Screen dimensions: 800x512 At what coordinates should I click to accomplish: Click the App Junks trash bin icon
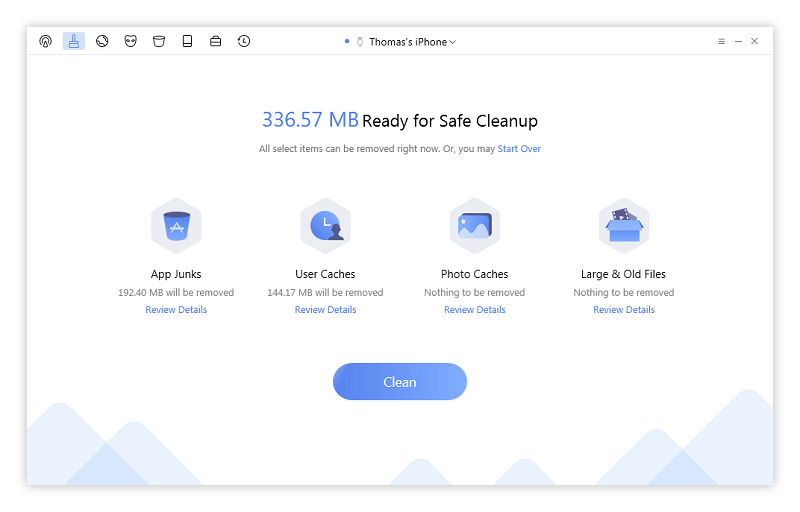177,226
